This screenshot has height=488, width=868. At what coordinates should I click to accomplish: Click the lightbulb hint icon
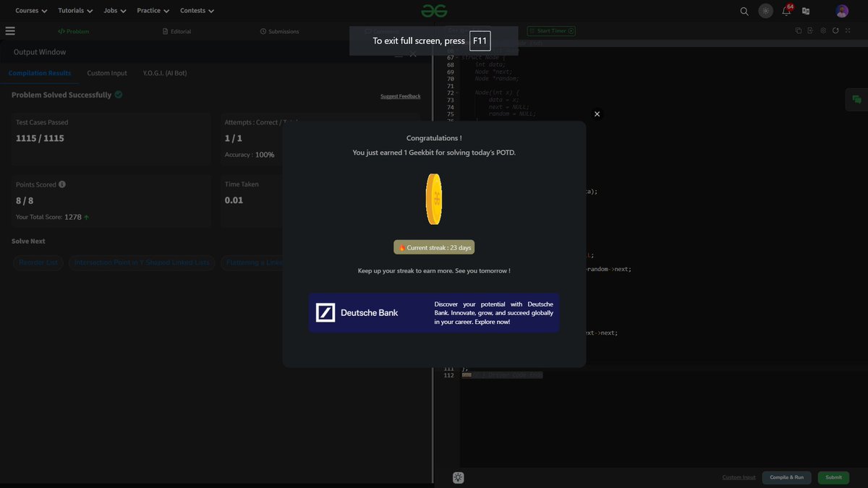(459, 478)
